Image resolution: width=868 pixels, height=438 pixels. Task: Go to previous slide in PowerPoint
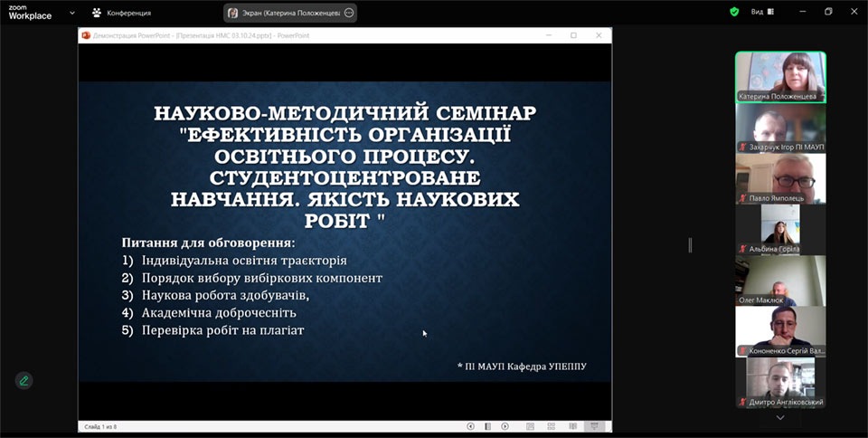click(470, 426)
